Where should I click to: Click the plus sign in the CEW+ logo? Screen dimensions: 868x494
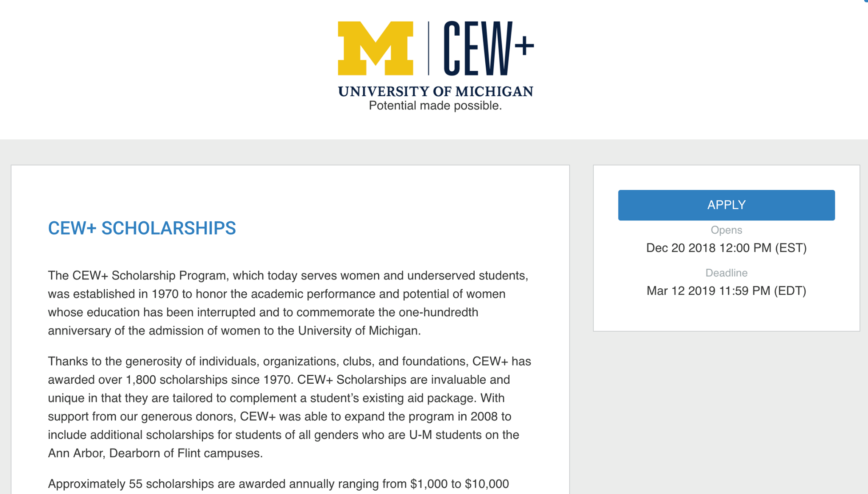(x=525, y=46)
